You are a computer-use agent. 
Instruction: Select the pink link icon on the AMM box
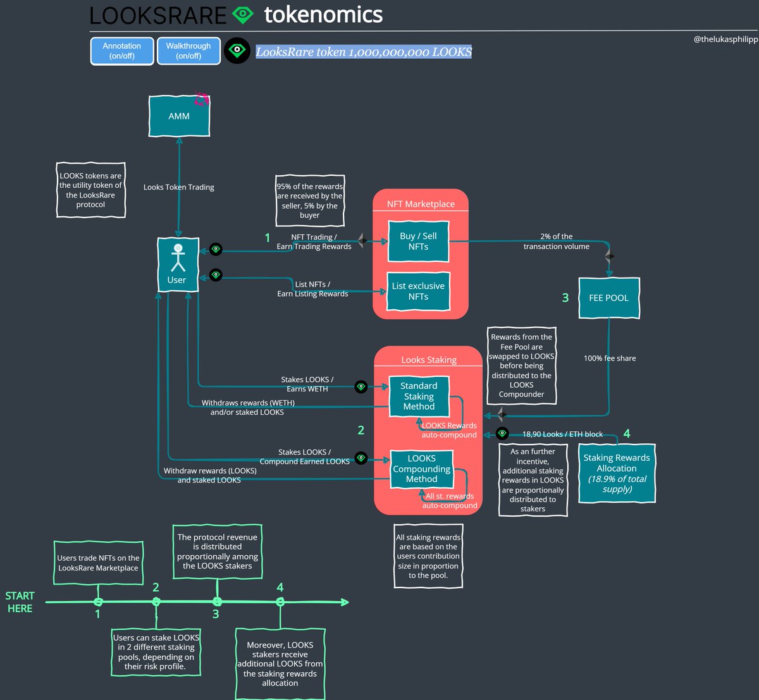202,99
